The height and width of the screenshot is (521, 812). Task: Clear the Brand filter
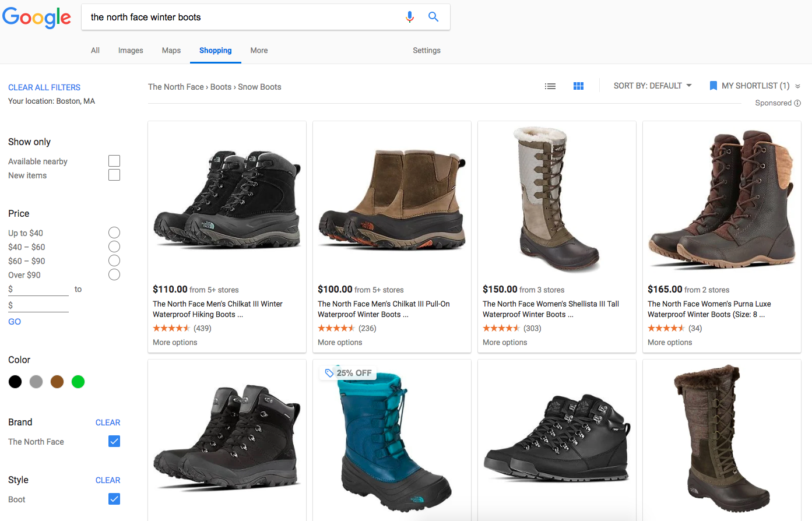click(108, 423)
